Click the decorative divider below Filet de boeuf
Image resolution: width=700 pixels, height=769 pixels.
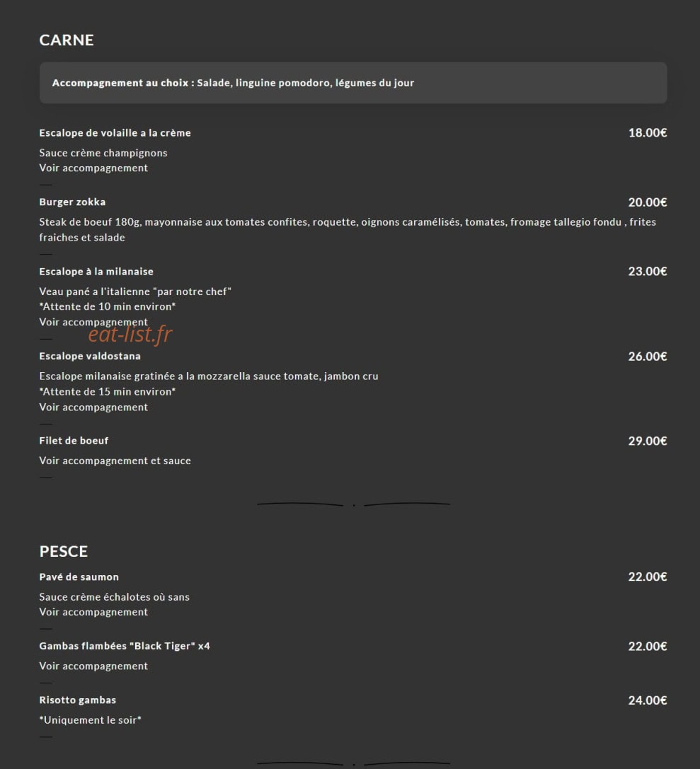353,504
